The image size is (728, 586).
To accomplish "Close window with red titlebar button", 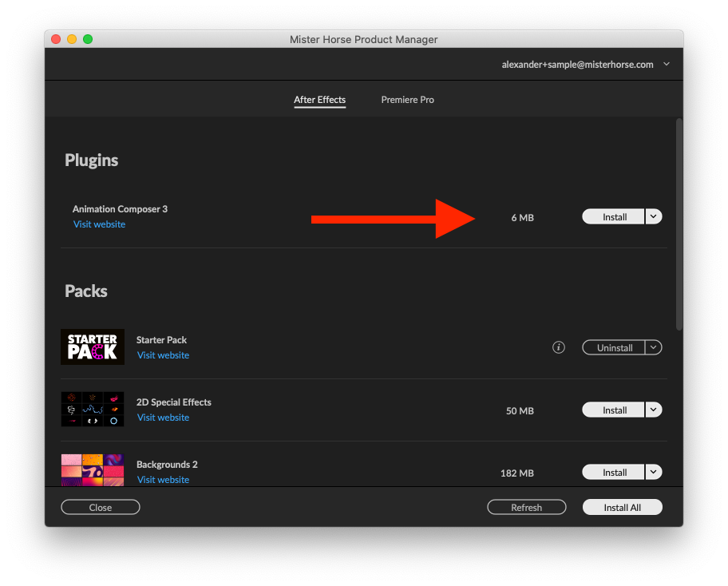I will (56, 39).
